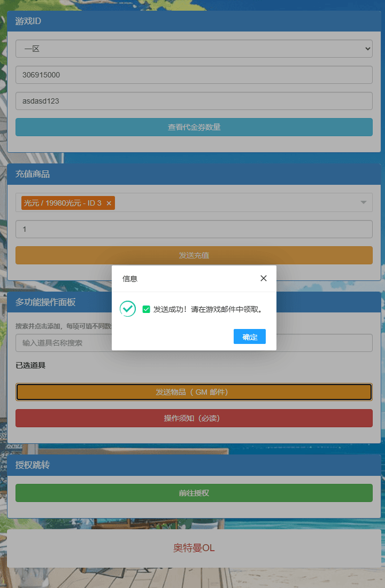Click the green checkmark success icon in dialog
385x588 pixels.
coord(128,309)
